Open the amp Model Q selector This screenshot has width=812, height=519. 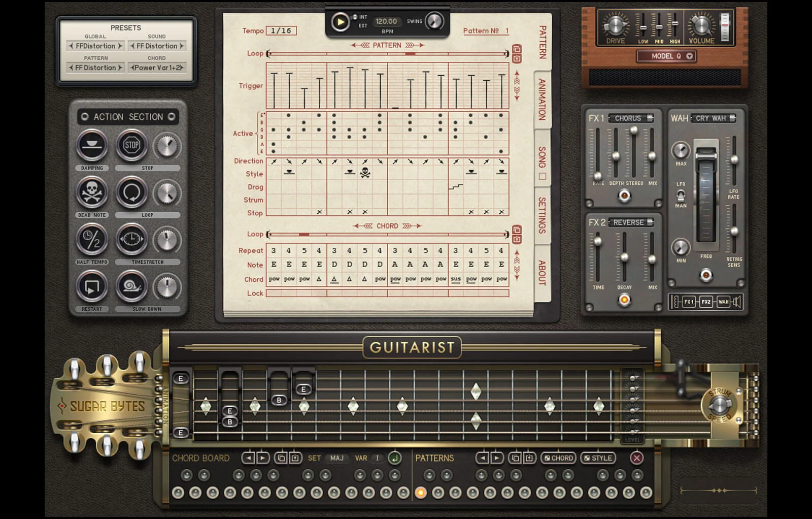[666, 56]
